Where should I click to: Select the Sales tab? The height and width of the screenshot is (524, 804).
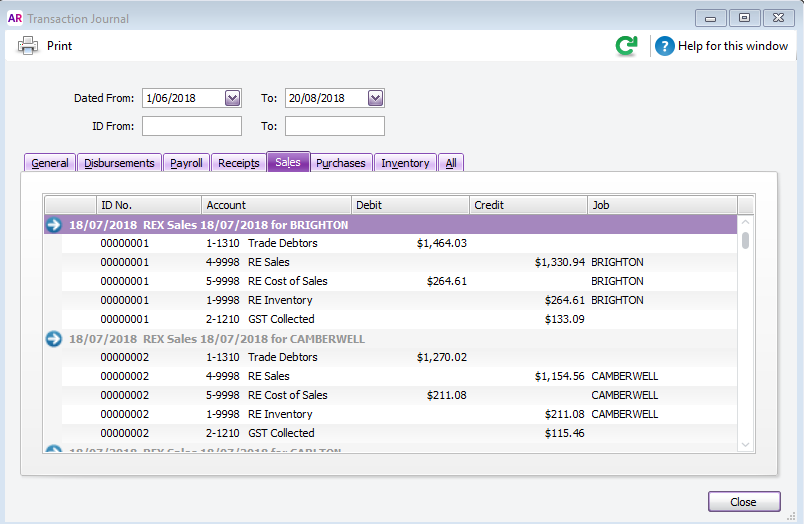point(288,162)
